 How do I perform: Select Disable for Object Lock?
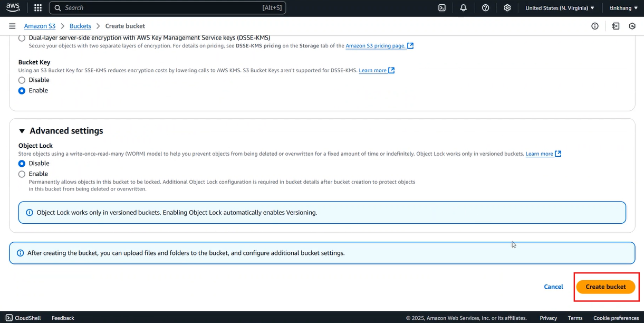(22, 164)
